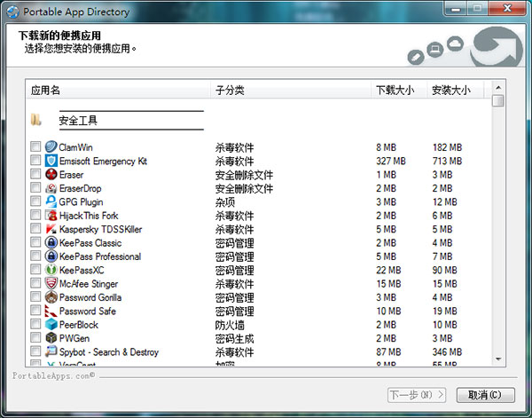Collapse the 安全工具 category folder
This screenshot has height=418, width=532.
click(x=35, y=121)
